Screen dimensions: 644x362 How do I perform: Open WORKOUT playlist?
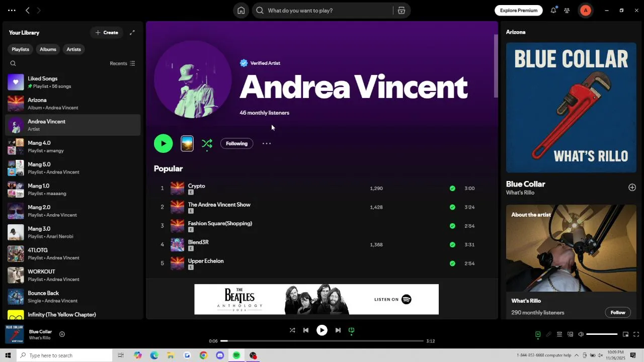[72, 276]
